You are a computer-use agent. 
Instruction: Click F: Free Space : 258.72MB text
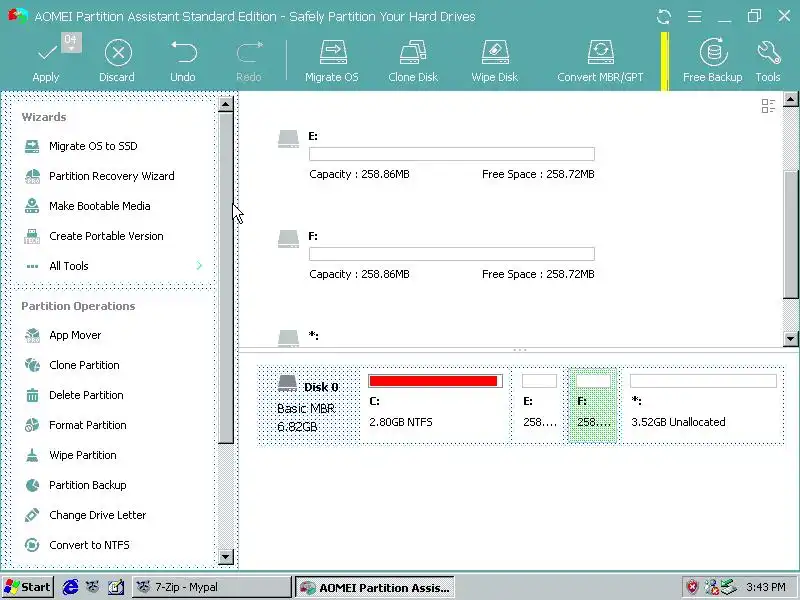point(538,274)
